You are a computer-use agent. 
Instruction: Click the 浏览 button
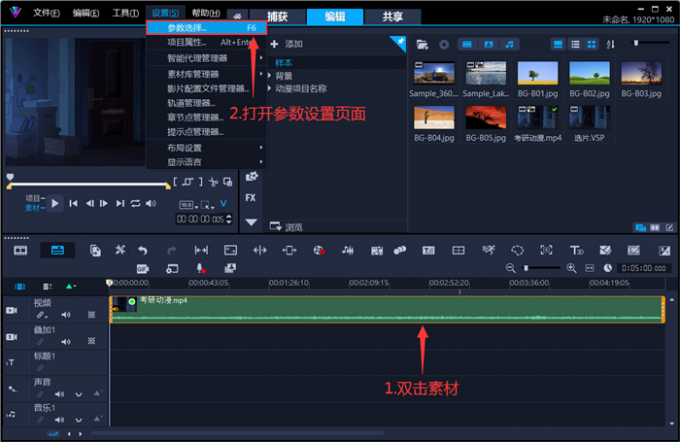coord(286,226)
